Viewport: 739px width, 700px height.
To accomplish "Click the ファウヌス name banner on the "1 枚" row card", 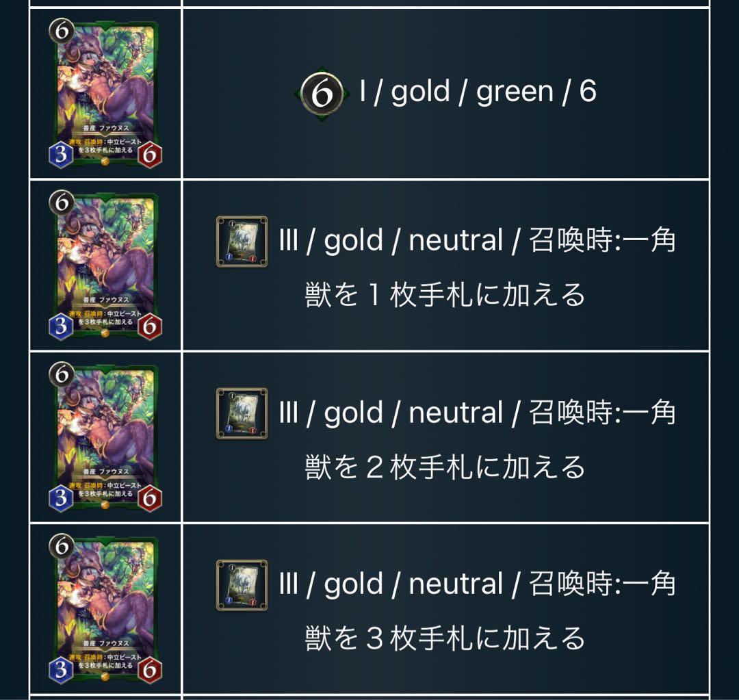I will tap(105, 300).
